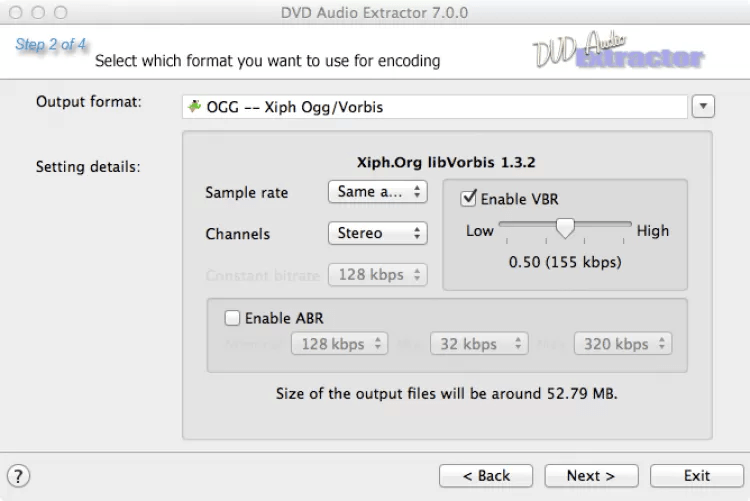
Task: Open the ABR 320 kbps maximum dropdown
Action: coord(622,344)
